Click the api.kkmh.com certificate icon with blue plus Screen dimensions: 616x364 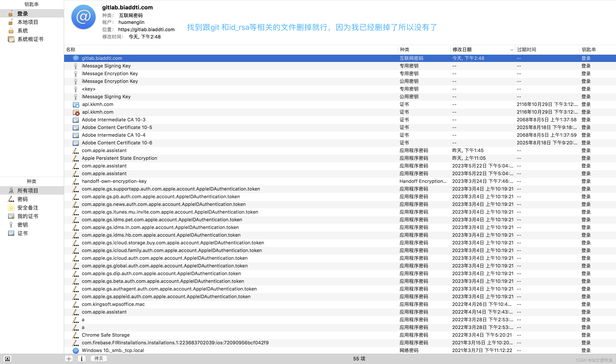[x=76, y=105]
